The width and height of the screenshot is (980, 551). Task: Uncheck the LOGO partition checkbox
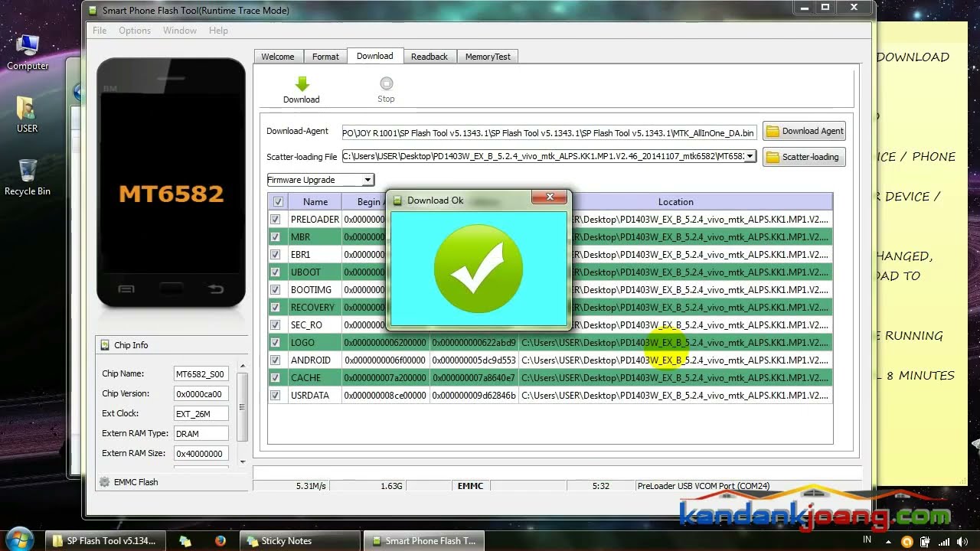(275, 343)
